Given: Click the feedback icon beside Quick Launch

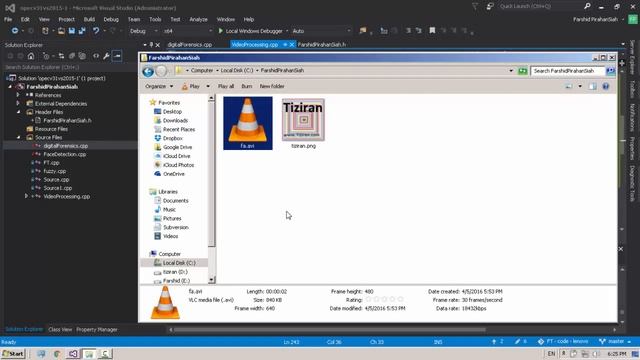Looking at the screenshot, I should coord(490,7).
